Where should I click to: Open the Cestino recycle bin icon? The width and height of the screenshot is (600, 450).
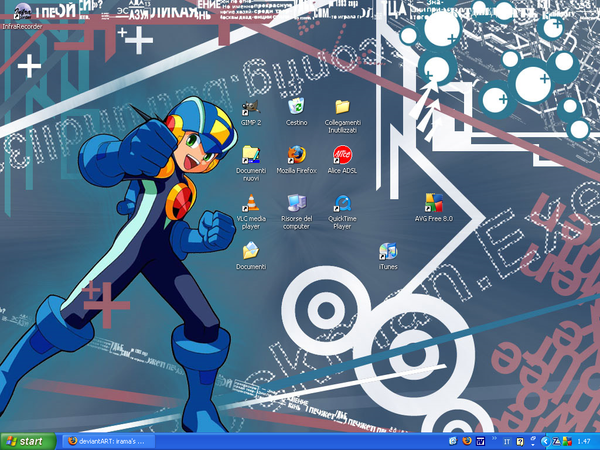pyautogui.click(x=297, y=112)
